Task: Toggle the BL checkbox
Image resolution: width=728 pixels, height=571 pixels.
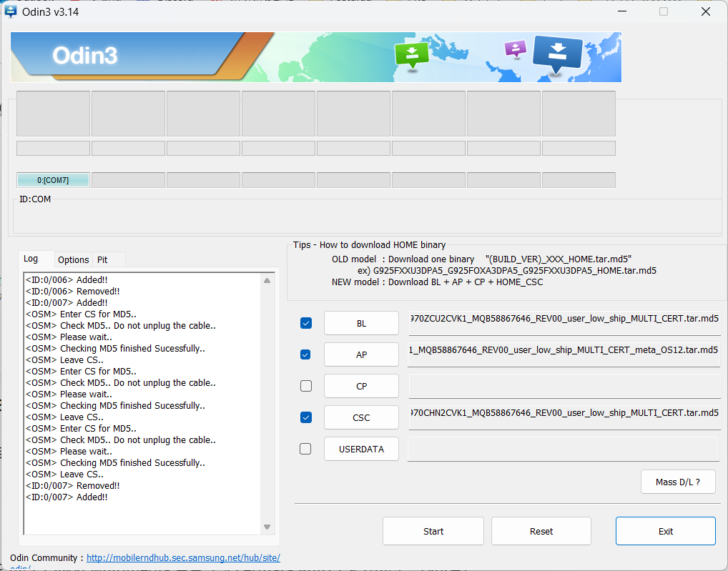Action: click(306, 323)
